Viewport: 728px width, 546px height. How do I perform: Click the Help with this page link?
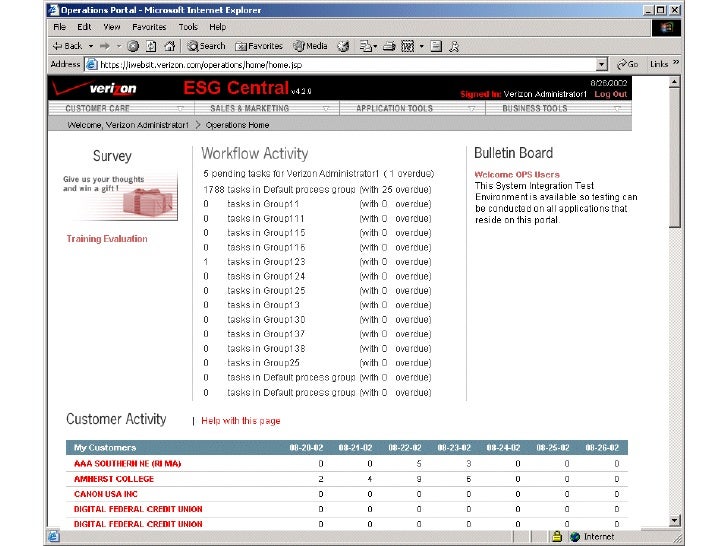tap(240, 421)
